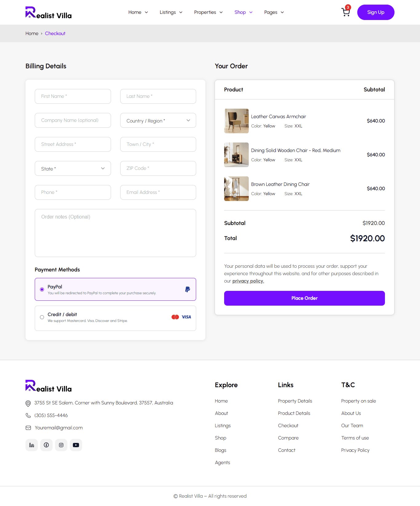
Task: Focus the Email Address input field
Action: click(158, 192)
